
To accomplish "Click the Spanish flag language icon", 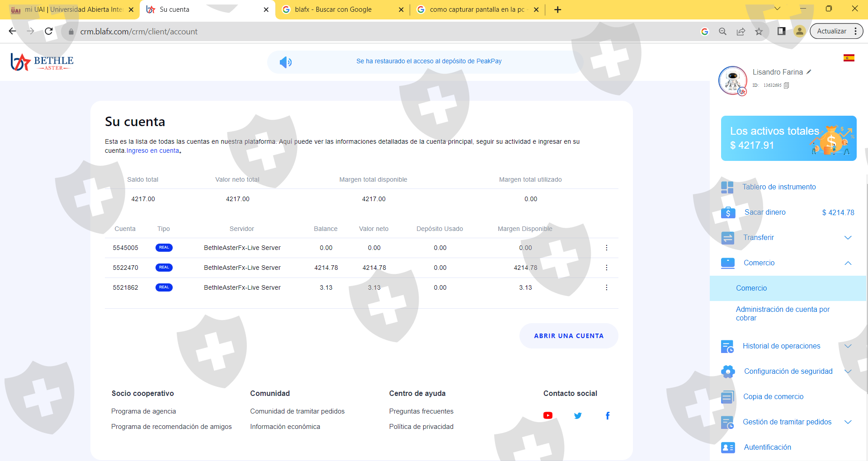I will [849, 58].
